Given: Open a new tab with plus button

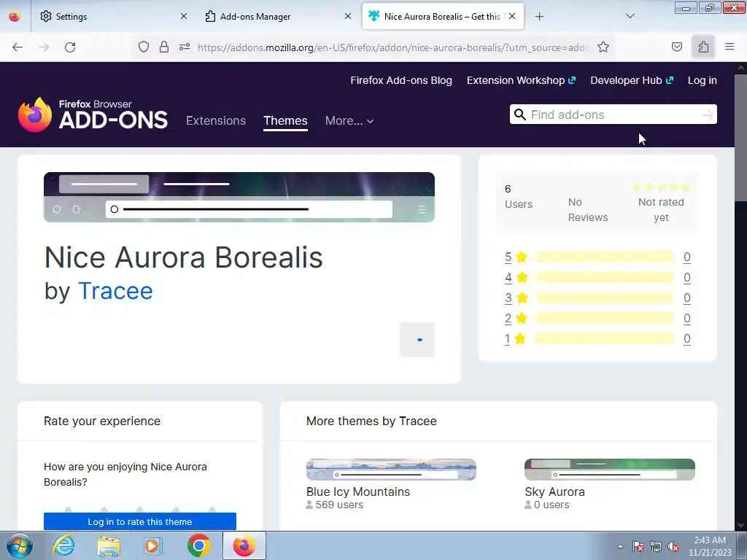Looking at the screenshot, I should pyautogui.click(x=539, y=17).
